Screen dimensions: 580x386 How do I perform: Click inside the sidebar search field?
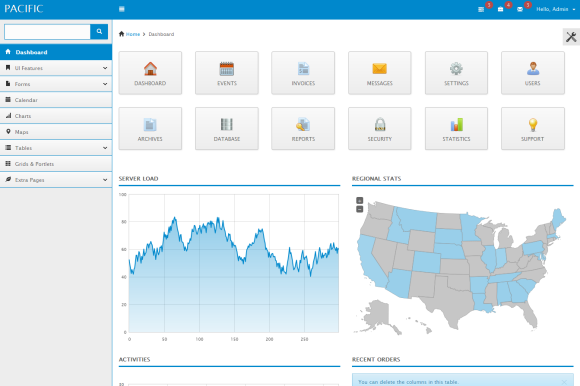[47, 32]
